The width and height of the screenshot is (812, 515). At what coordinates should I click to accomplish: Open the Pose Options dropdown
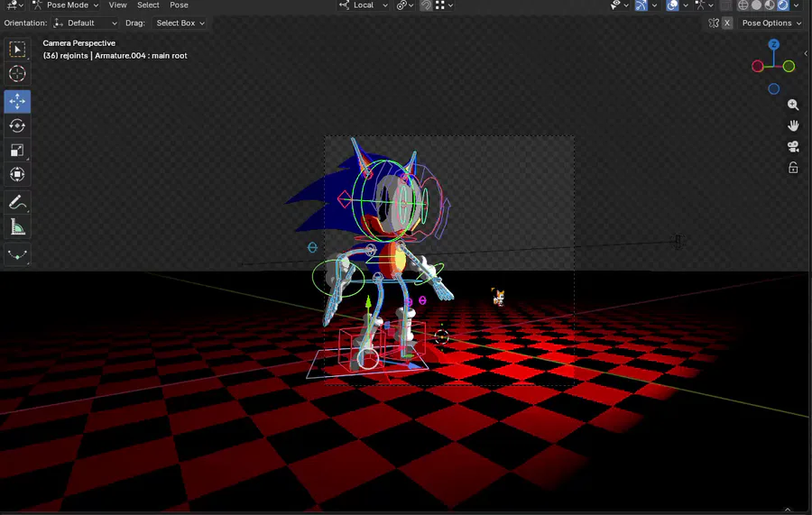click(x=771, y=23)
